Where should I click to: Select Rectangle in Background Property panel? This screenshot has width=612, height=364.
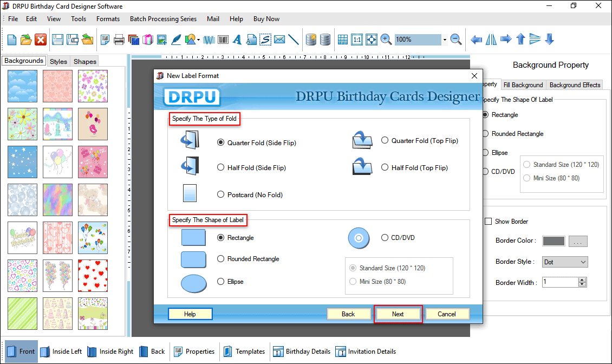pyautogui.click(x=486, y=115)
